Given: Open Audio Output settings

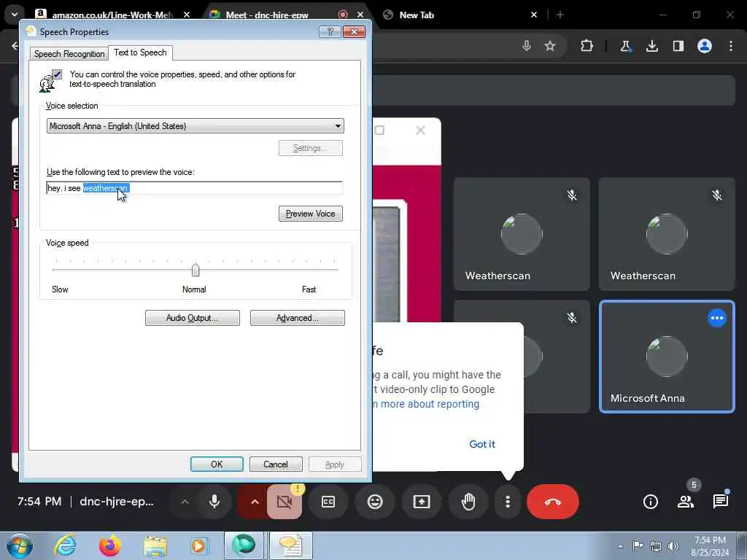Looking at the screenshot, I should [193, 318].
